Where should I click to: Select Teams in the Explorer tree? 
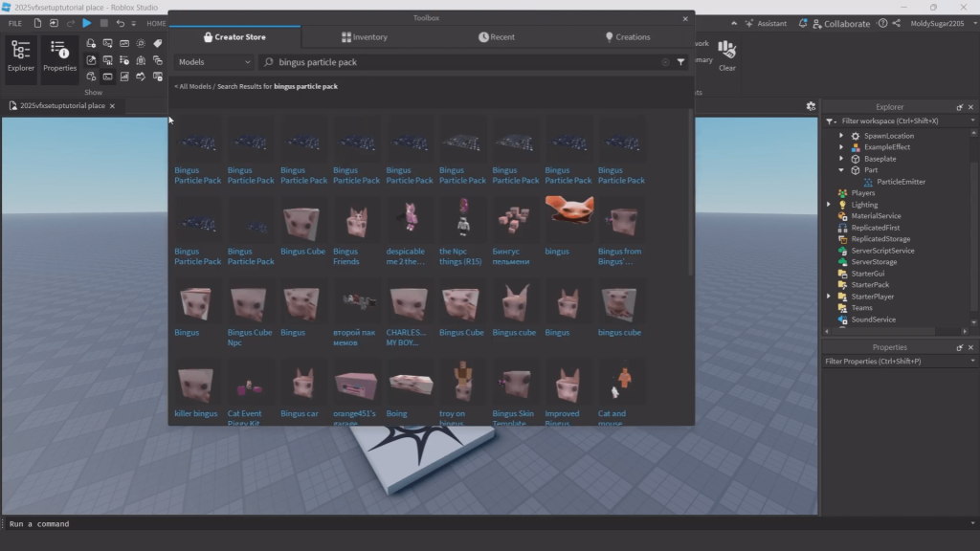point(861,307)
